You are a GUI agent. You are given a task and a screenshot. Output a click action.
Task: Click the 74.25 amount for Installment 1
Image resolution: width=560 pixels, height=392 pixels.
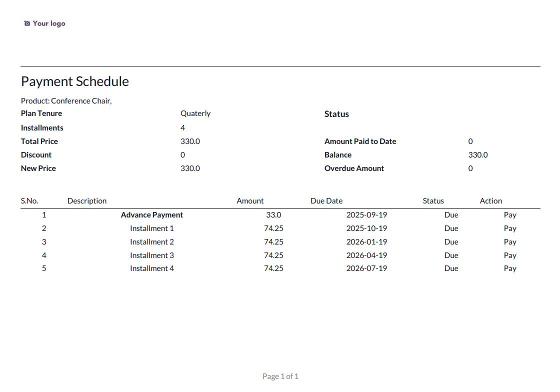click(273, 228)
